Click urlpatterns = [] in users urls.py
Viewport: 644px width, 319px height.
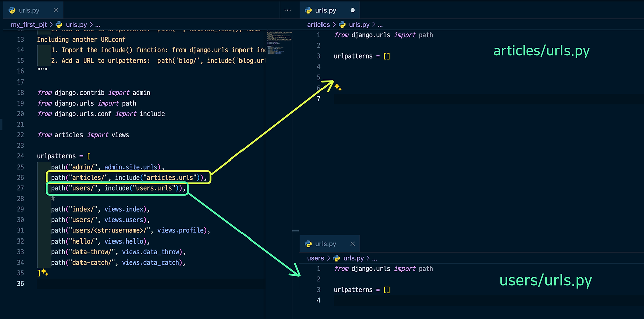(362, 290)
